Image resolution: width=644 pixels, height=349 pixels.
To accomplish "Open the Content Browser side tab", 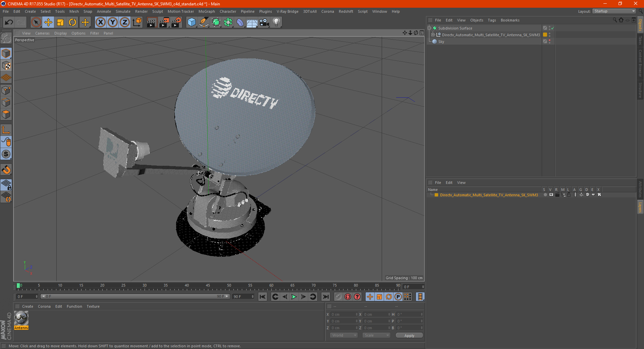I will 640,63.
